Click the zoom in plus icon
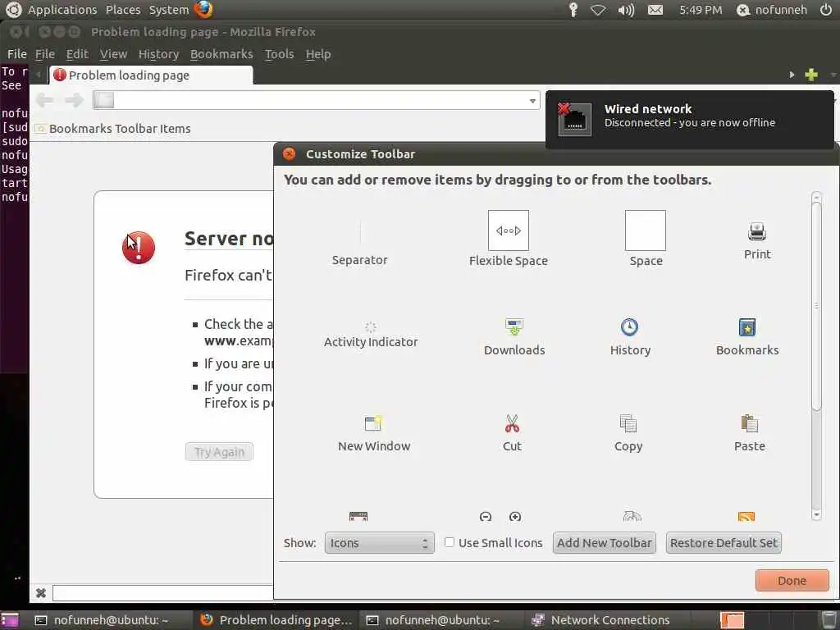Viewport: 840px width, 630px height. pyautogui.click(x=515, y=517)
